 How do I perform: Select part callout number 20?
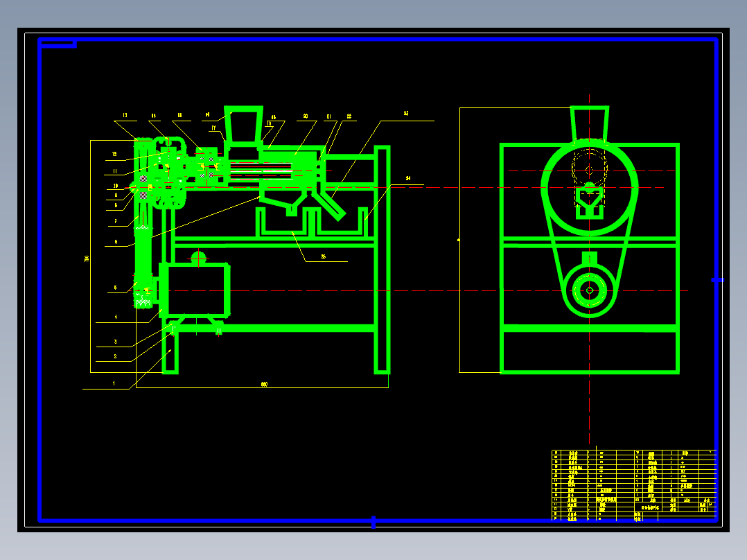click(306, 116)
